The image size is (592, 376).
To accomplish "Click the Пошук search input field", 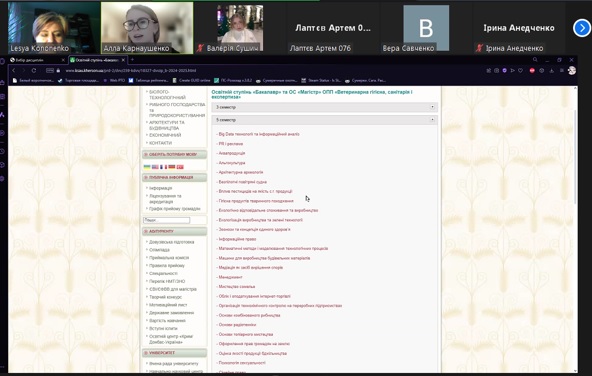I will pos(166,220).
